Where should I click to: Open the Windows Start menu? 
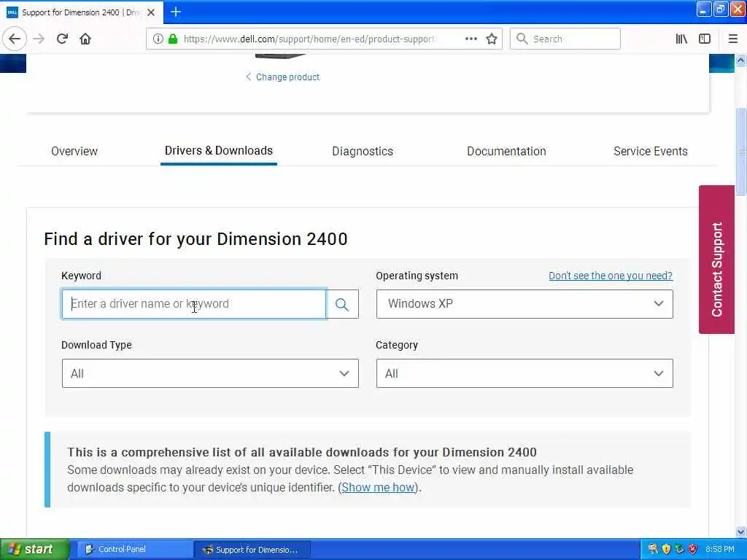(34, 549)
